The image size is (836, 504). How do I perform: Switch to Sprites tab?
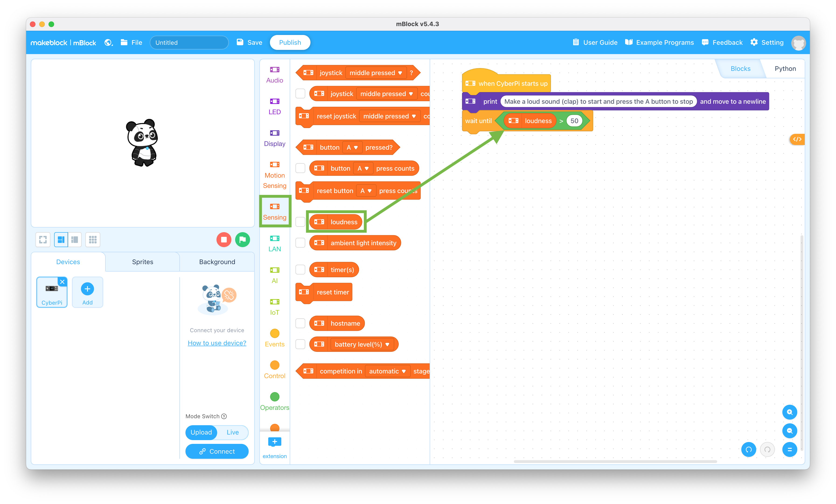pos(142,261)
